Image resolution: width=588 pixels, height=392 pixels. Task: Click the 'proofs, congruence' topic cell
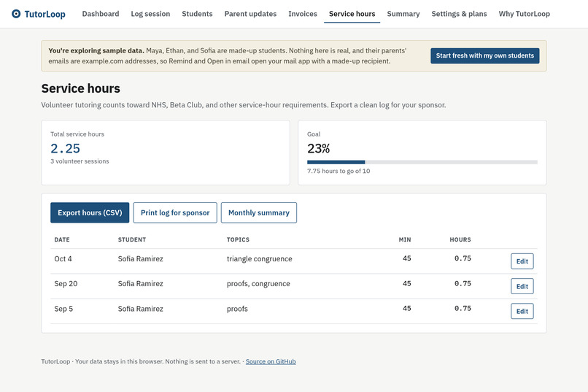(x=258, y=283)
